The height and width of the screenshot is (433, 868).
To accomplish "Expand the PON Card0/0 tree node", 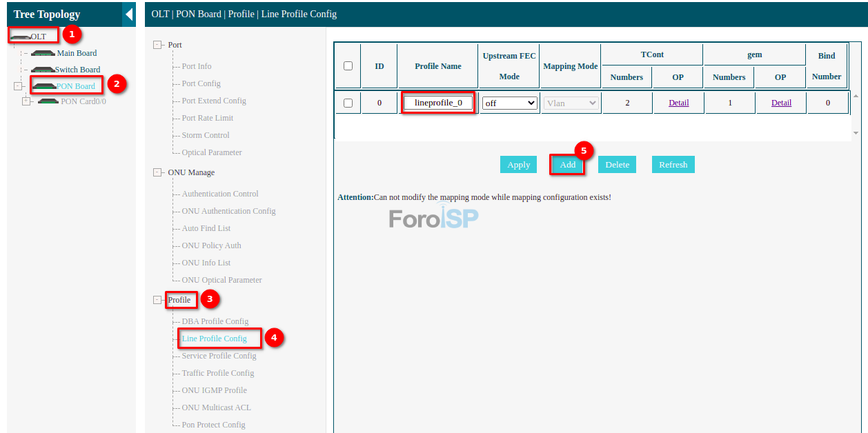I will 26,101.
